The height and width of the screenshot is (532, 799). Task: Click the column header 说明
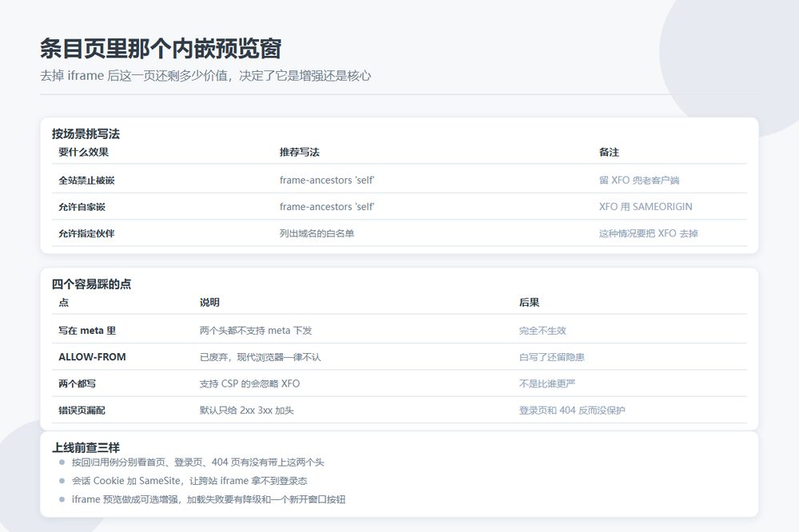(209, 302)
